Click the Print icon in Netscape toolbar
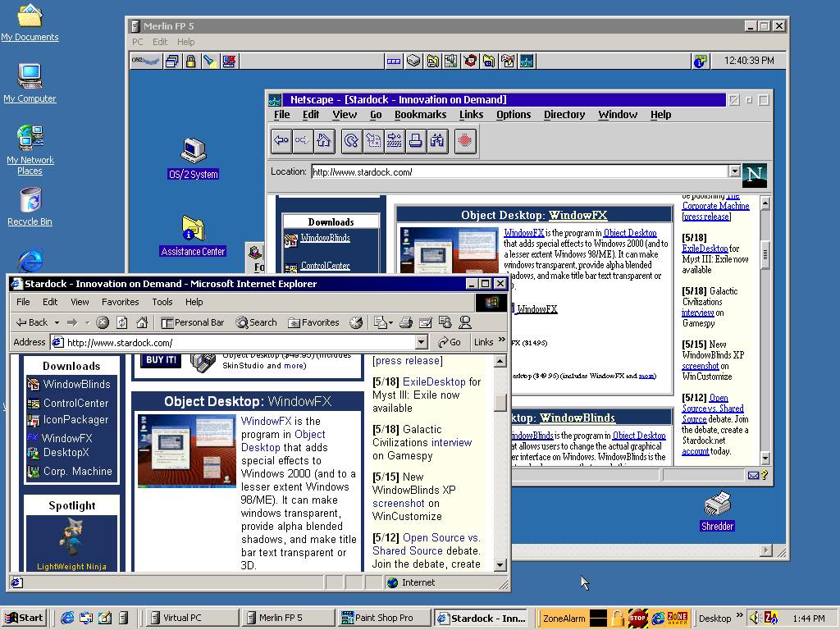The width and height of the screenshot is (840, 630). point(416,141)
